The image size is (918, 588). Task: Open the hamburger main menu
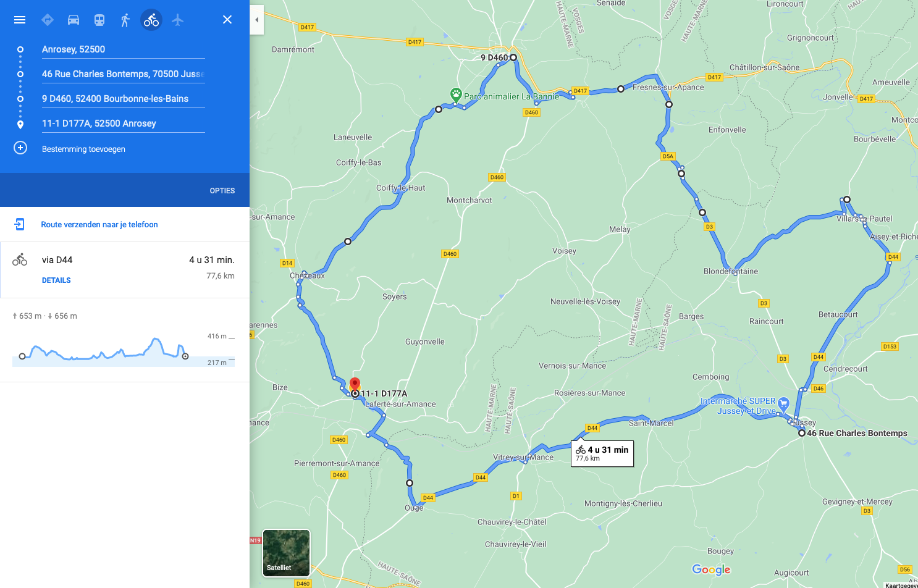click(20, 20)
